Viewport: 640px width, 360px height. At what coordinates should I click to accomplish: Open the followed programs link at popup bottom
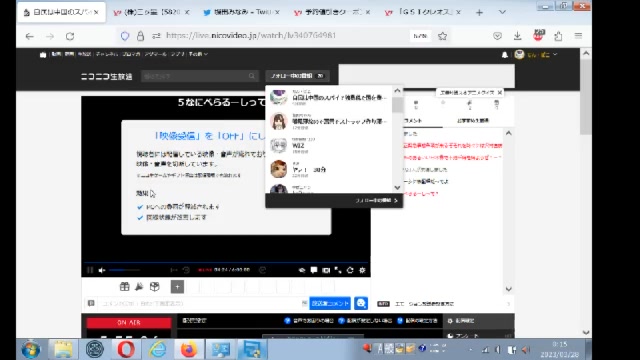(x=376, y=201)
